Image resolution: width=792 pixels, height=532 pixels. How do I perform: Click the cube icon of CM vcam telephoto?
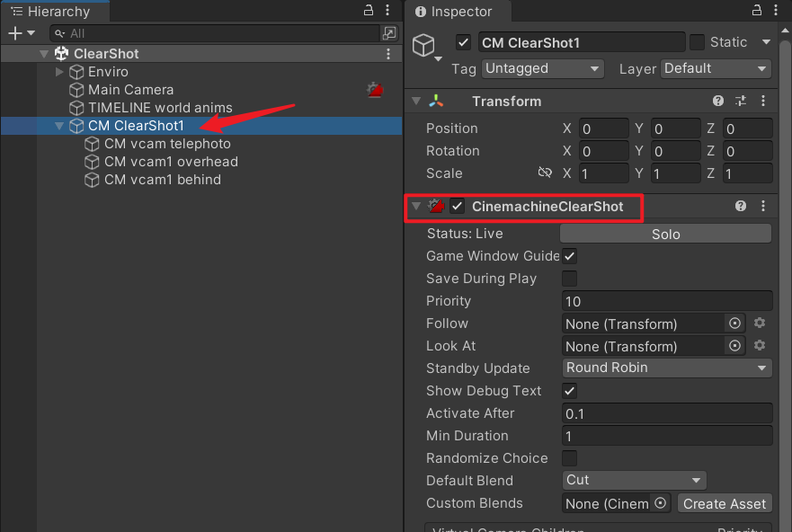tap(92, 144)
